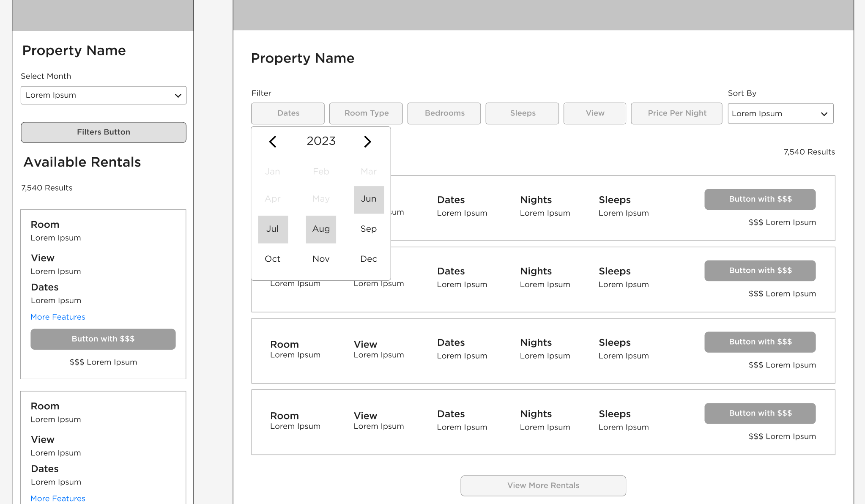
Task: Choose Oct in the month picker
Action: 273,259
